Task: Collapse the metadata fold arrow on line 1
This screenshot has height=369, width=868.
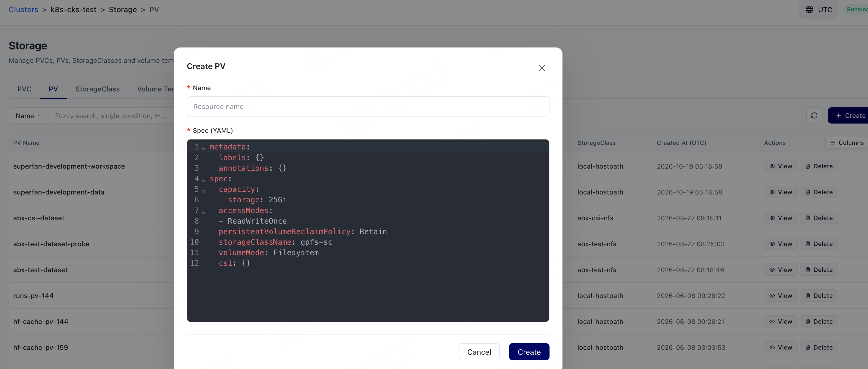Action: pyautogui.click(x=204, y=148)
